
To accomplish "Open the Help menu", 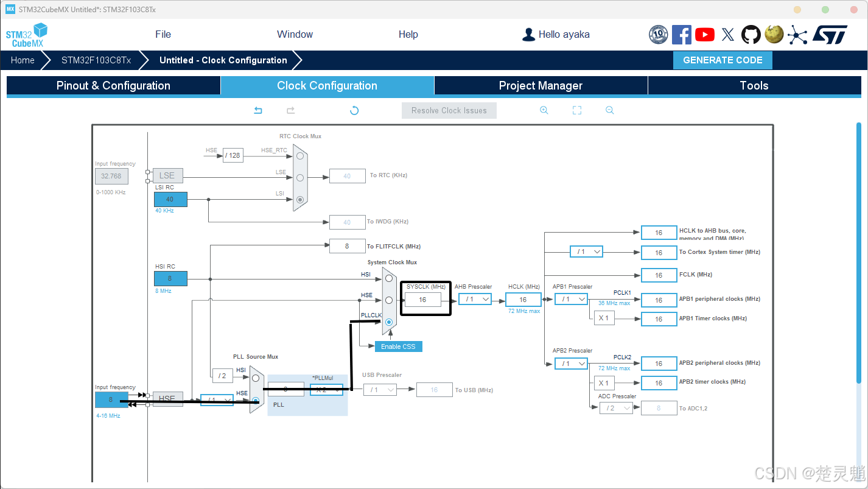I will (408, 34).
